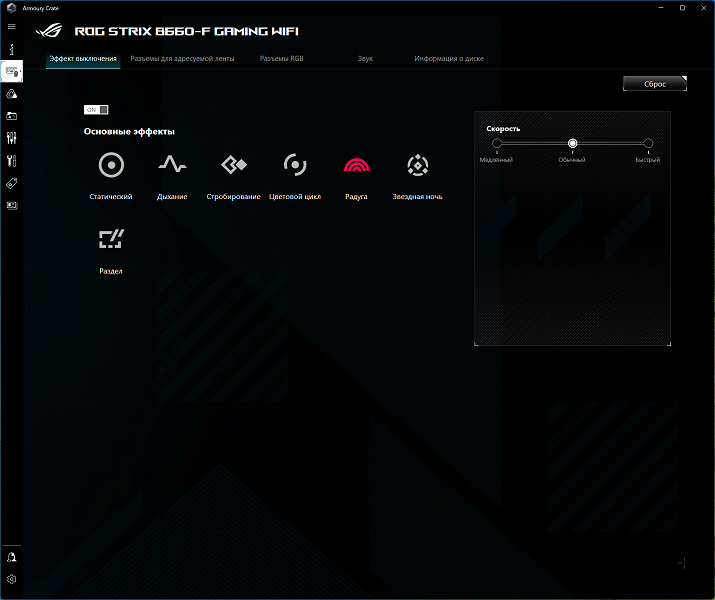This screenshot has height=600, width=715.
Task: Open the notifications bell icon
Action: click(11, 557)
